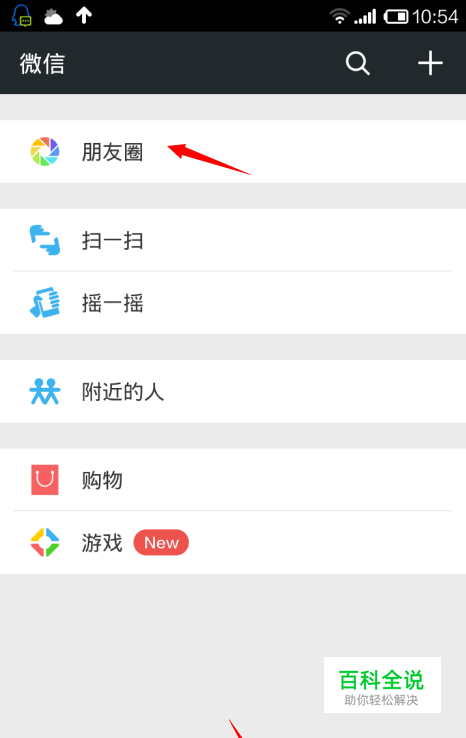The width and height of the screenshot is (466, 738).
Task: Tap the upload arrow status icon
Action: click(84, 16)
